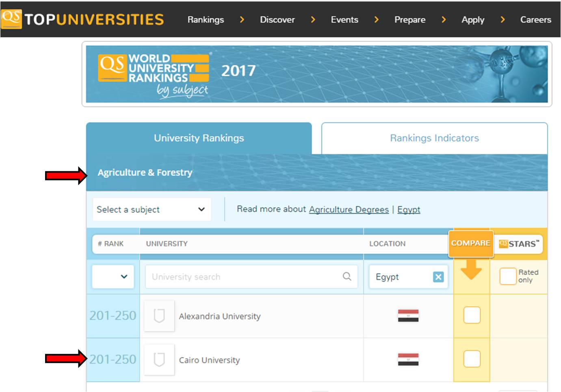Click Egypt flag in Alexandria University row
561x392 pixels.
[x=408, y=316]
